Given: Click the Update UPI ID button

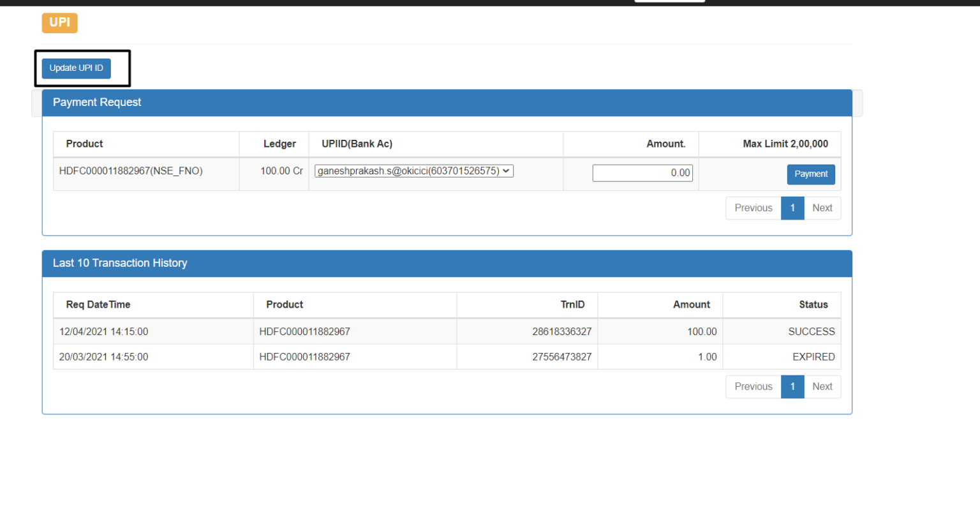Looking at the screenshot, I should coord(75,68).
